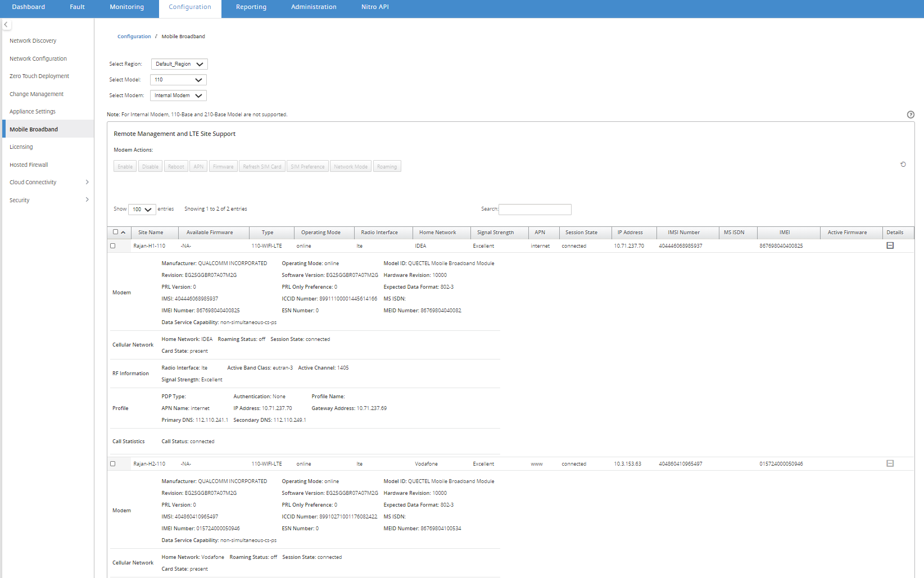Click the Disable modem button
Viewport: 924px width, 578px height.
(x=150, y=166)
